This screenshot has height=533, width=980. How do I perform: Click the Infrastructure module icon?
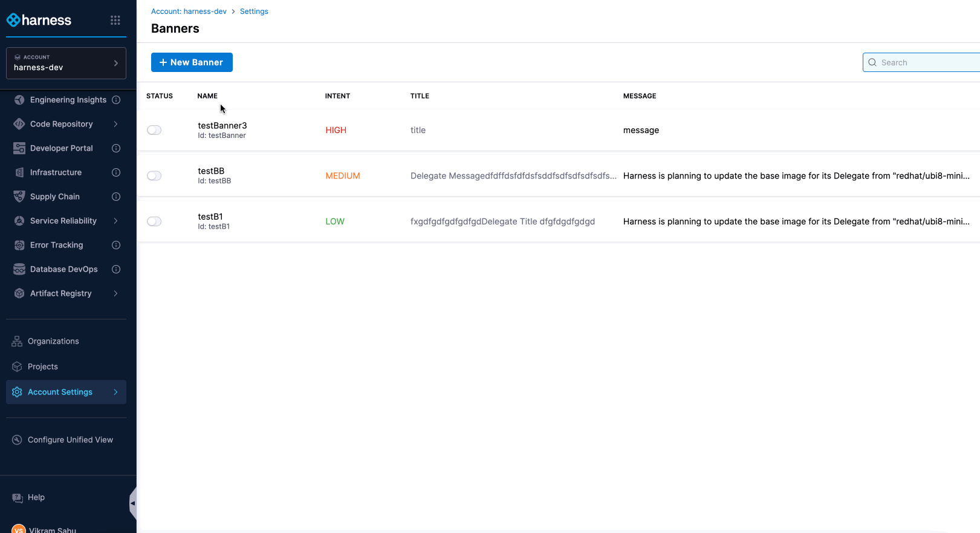pyautogui.click(x=19, y=172)
